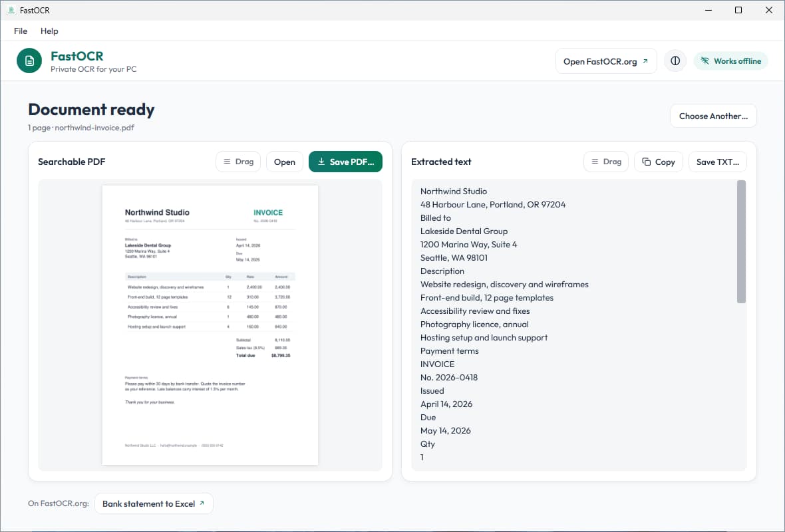
Task: Click 'Billed to' in extracted text
Action: 436,217
